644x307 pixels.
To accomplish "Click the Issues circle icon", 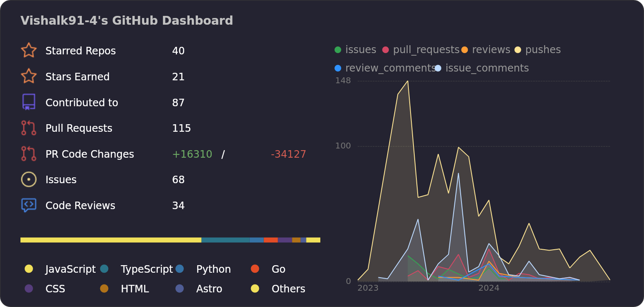I will (x=29, y=179).
